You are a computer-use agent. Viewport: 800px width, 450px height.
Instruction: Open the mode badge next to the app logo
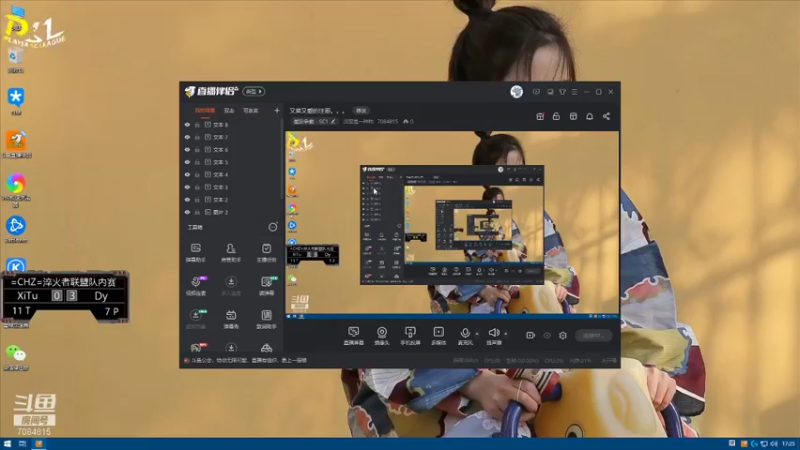(254, 92)
